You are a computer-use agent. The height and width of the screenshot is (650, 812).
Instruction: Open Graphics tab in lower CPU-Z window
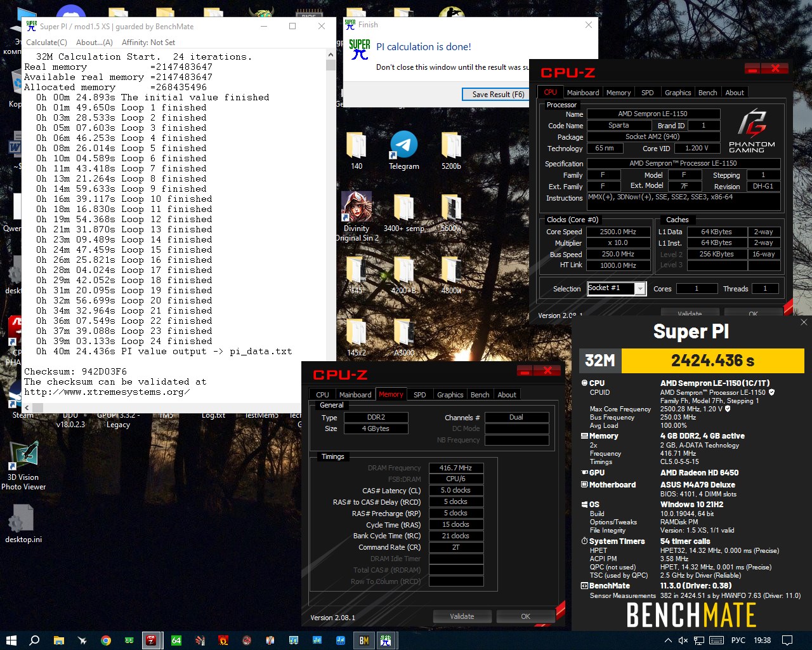pyautogui.click(x=450, y=394)
